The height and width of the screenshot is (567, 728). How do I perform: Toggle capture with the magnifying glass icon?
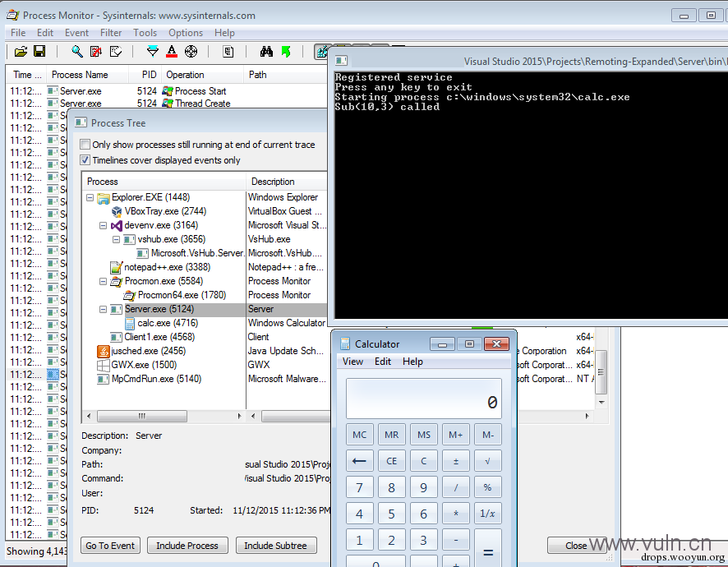pos(77,51)
